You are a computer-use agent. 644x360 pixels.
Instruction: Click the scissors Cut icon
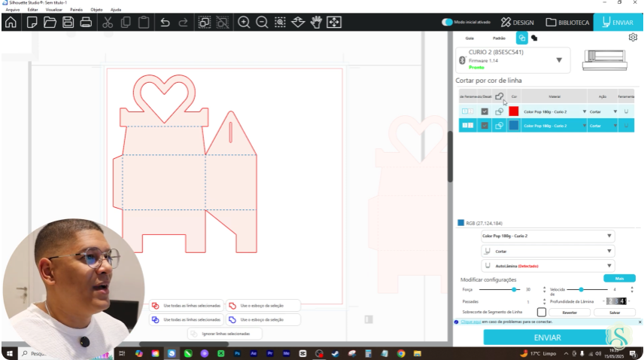108,22
